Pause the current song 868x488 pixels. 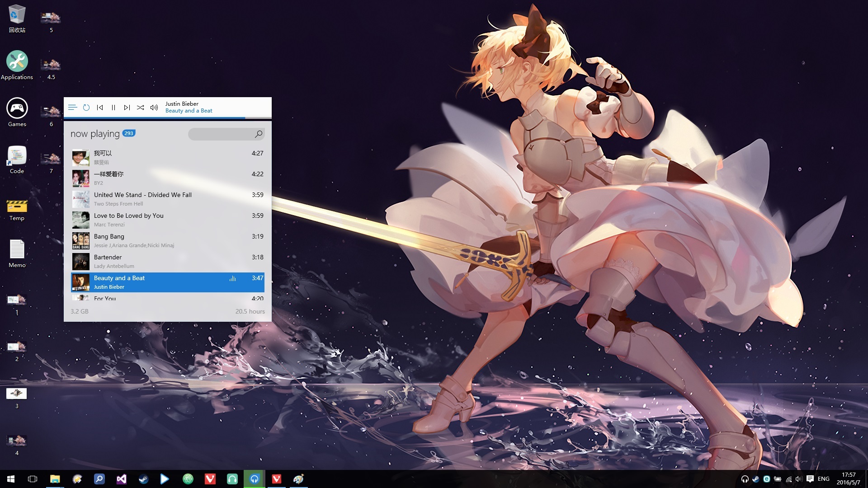tap(113, 108)
